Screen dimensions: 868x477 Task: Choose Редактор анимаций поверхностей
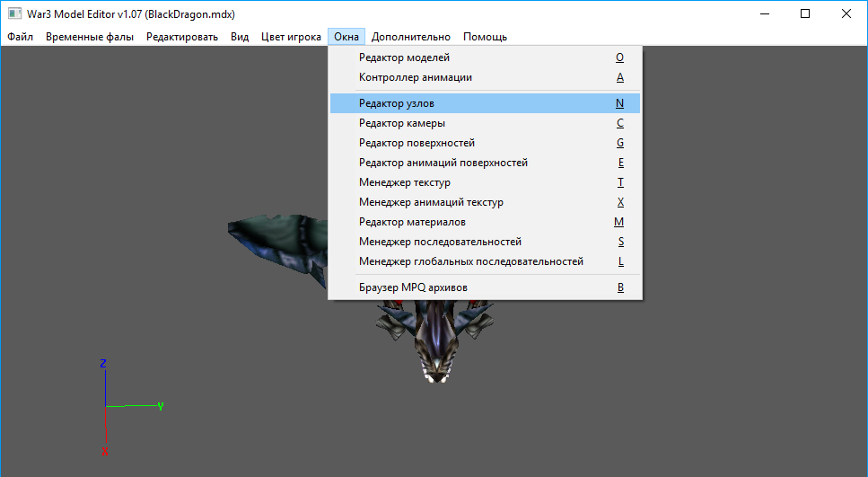point(485,163)
